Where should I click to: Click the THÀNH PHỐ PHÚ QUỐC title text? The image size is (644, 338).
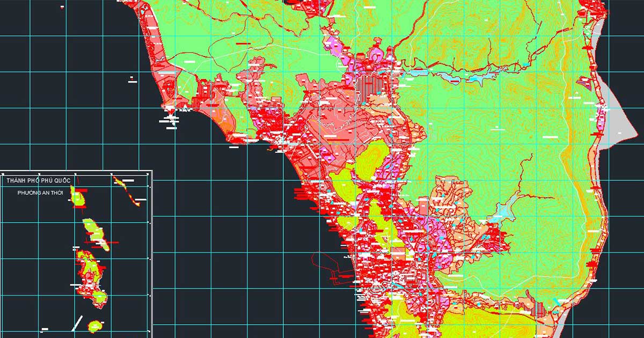[x=42, y=182]
